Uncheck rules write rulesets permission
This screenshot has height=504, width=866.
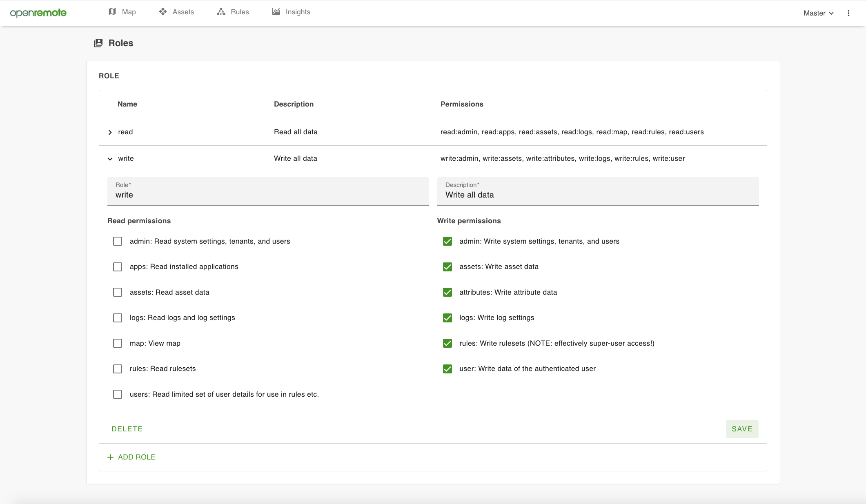(x=447, y=343)
